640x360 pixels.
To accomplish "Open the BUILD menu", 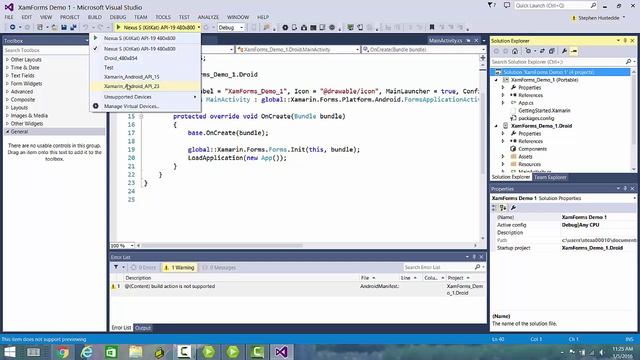I will point(94,17).
